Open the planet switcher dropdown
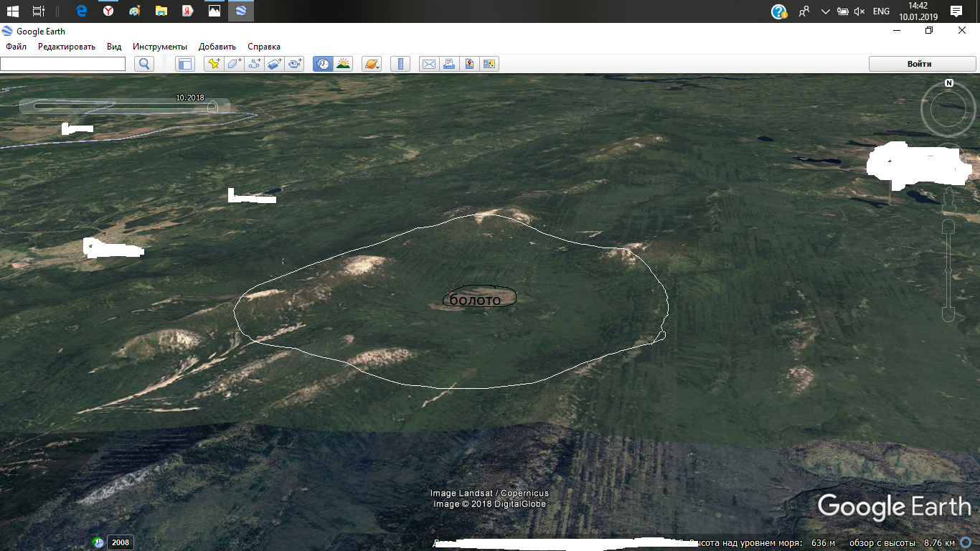 (372, 64)
